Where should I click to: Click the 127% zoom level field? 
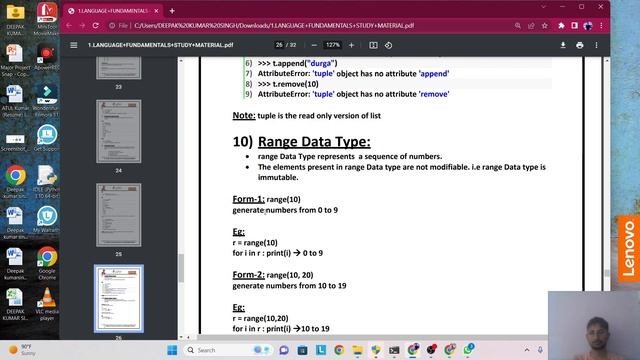333,45
